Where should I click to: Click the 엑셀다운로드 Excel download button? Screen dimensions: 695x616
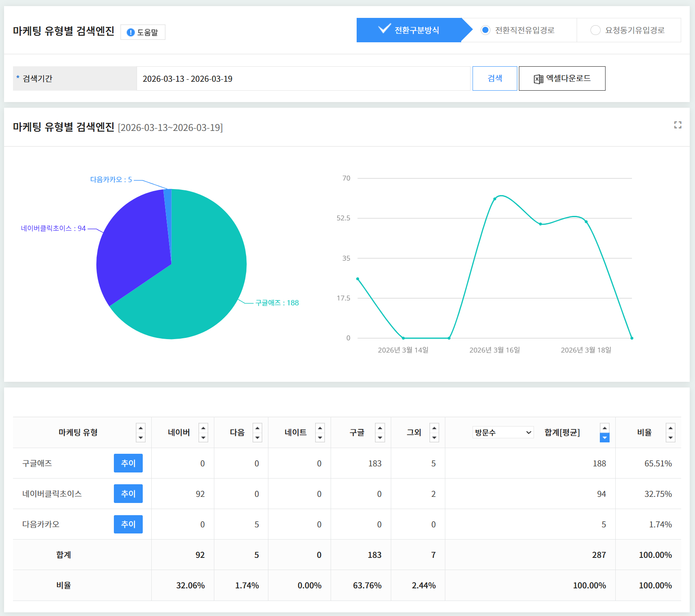tap(562, 78)
